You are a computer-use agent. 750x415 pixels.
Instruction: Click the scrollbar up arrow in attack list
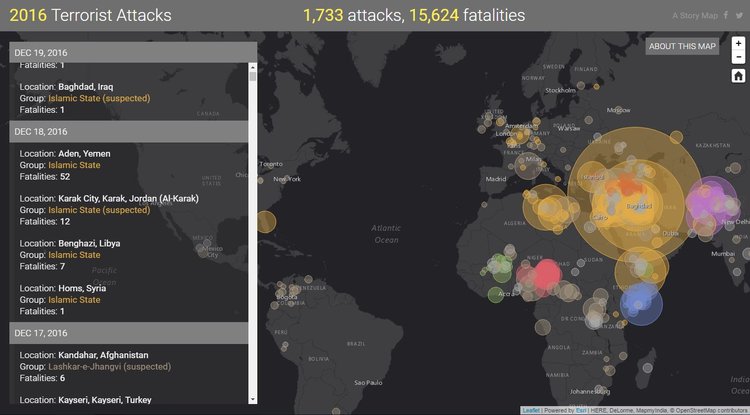(253, 68)
